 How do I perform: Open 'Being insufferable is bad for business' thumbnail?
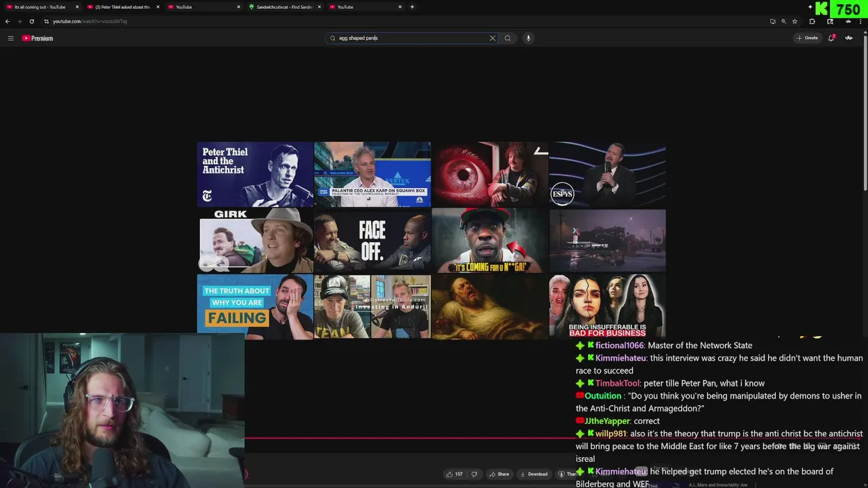click(608, 306)
